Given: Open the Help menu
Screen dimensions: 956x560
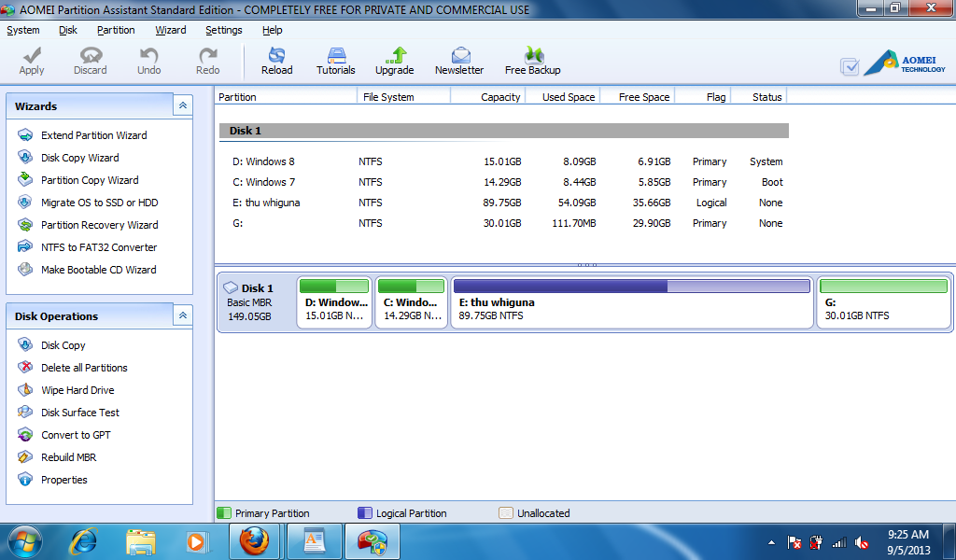Looking at the screenshot, I should click(x=272, y=30).
